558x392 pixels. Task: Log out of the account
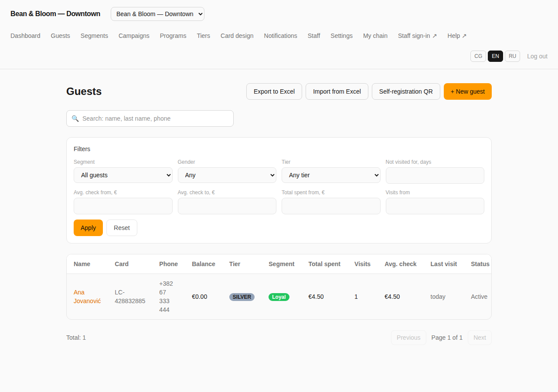click(537, 56)
